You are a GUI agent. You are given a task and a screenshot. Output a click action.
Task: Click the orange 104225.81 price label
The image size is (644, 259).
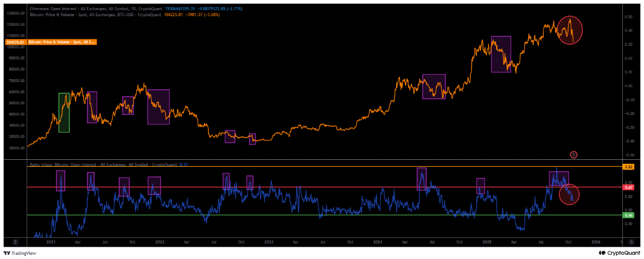click(15, 42)
